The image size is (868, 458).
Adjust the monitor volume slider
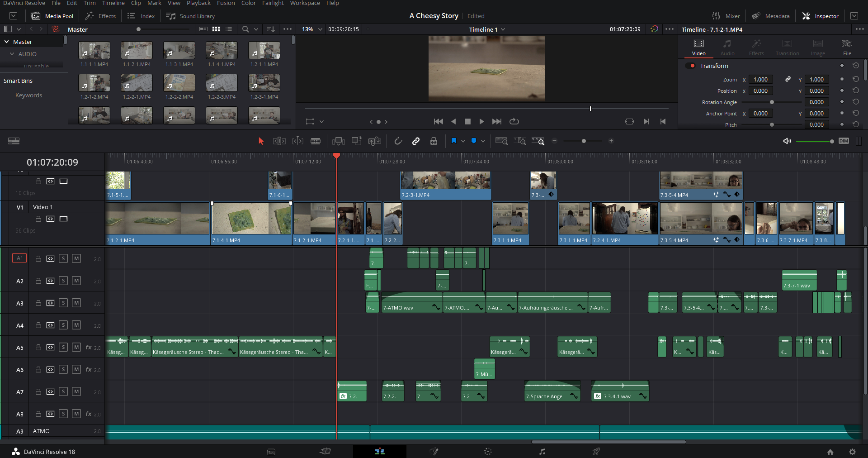815,141
